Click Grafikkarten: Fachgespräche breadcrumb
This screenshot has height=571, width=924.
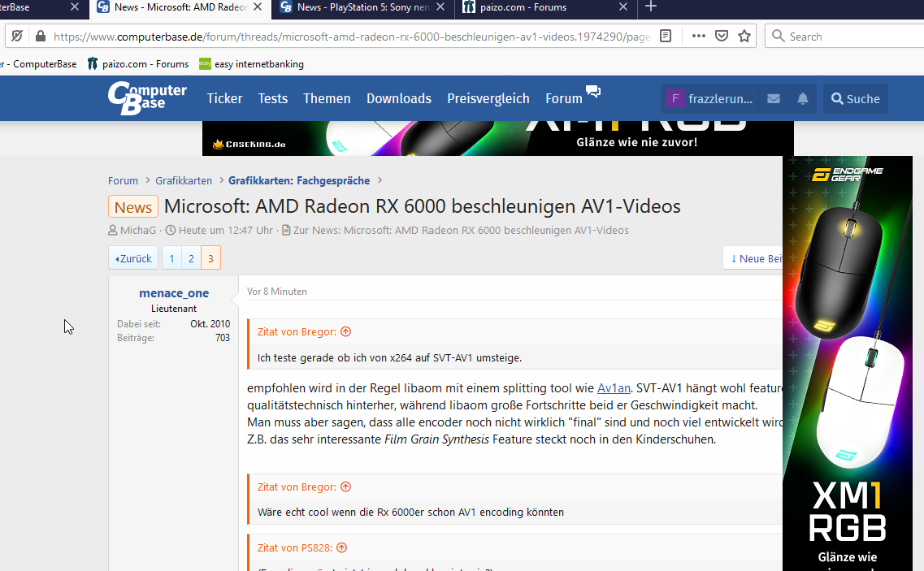(299, 180)
